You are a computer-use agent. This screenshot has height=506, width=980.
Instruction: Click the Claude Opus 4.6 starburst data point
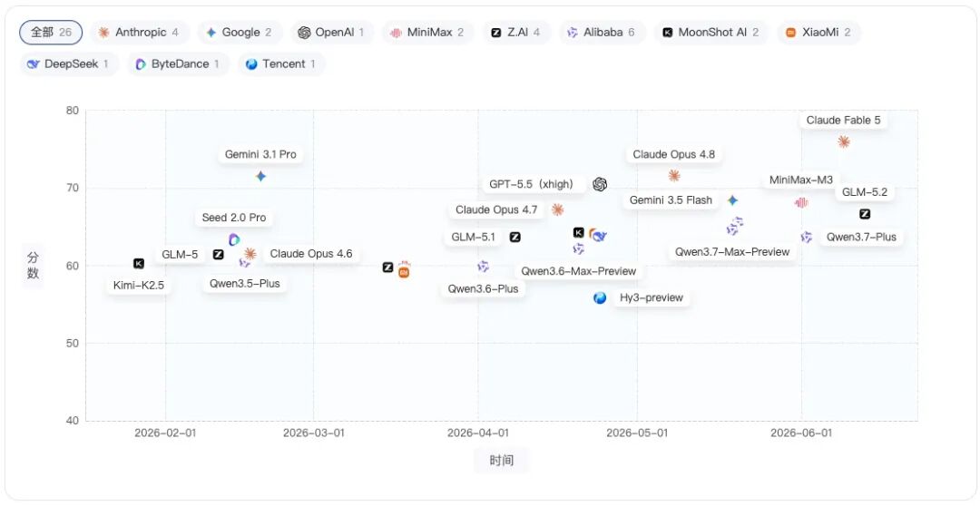tap(250, 254)
